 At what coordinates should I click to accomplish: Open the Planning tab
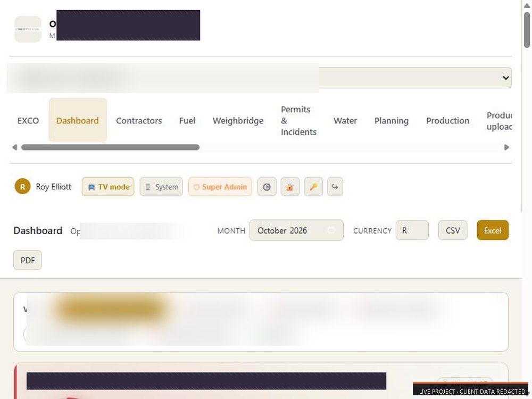[x=391, y=121]
